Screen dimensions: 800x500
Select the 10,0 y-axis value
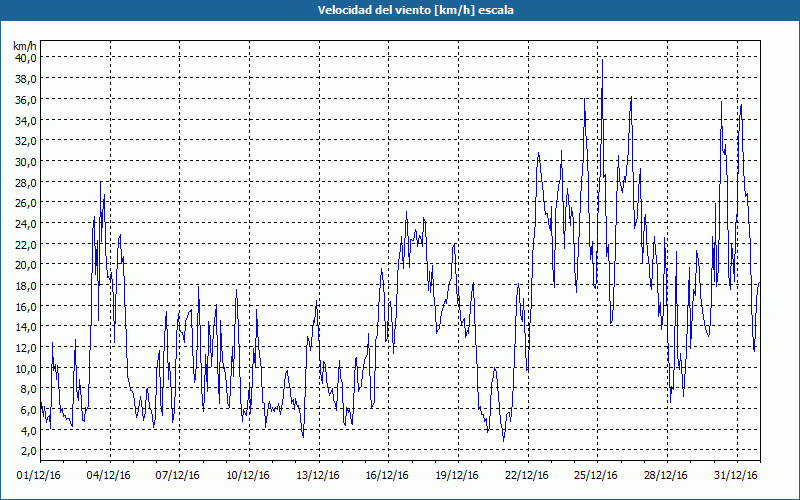pyautogui.click(x=25, y=368)
